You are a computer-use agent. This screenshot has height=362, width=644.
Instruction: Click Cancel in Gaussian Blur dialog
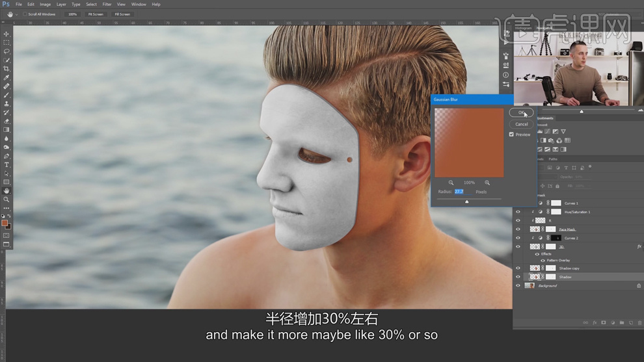(521, 124)
